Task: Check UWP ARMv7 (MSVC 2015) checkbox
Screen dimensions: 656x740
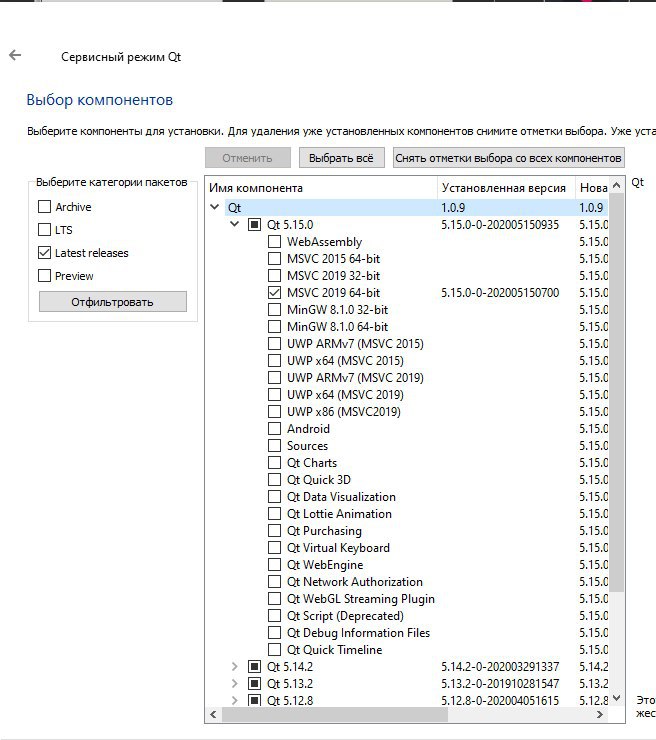Action: point(274,344)
